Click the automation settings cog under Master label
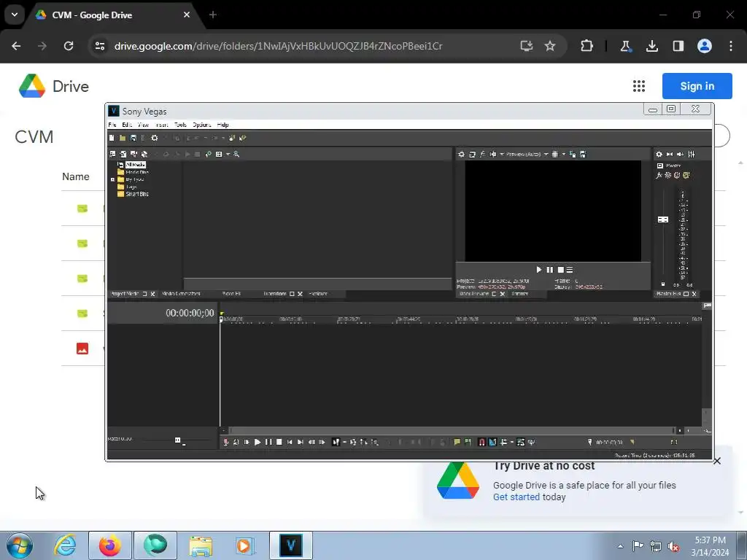747x560 pixels. (668, 175)
